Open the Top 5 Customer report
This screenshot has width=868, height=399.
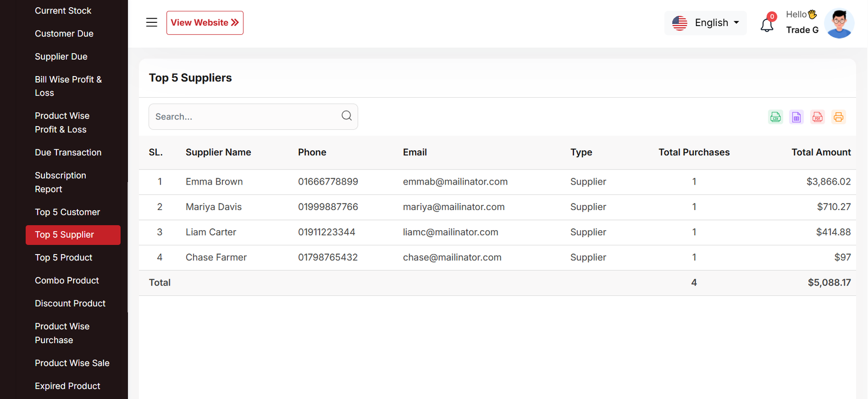[x=67, y=212]
